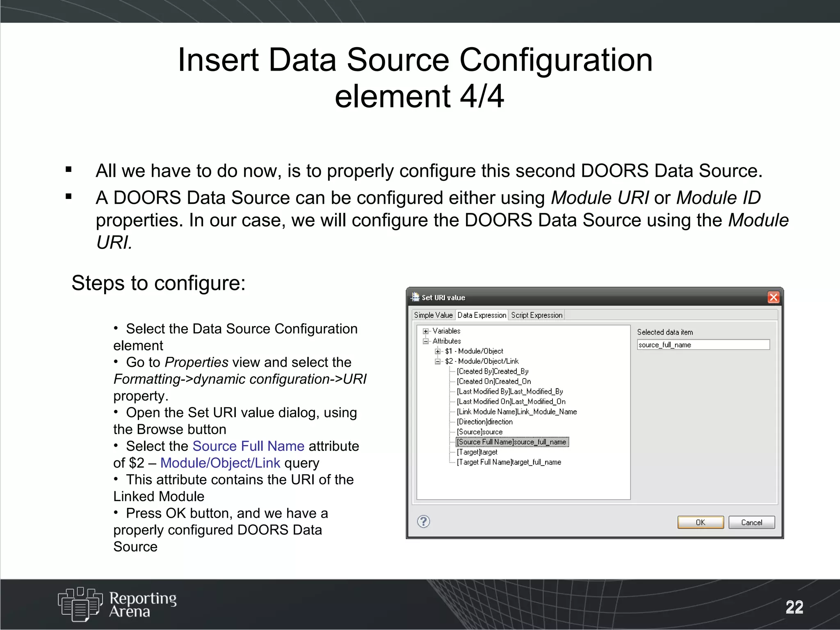Switch to the Simple Value tab
This screenshot has height=630, width=840.
[433, 315]
